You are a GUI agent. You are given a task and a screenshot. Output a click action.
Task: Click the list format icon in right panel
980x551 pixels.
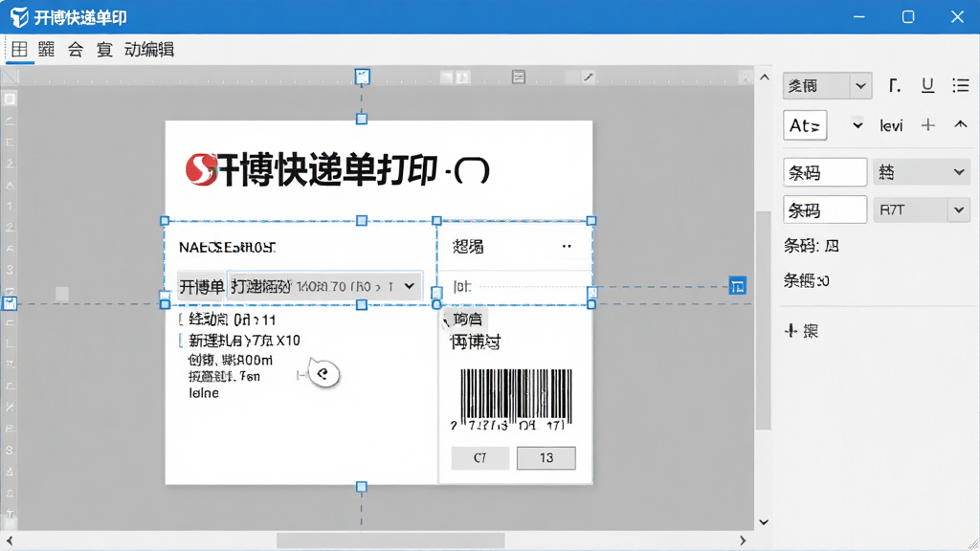[961, 85]
